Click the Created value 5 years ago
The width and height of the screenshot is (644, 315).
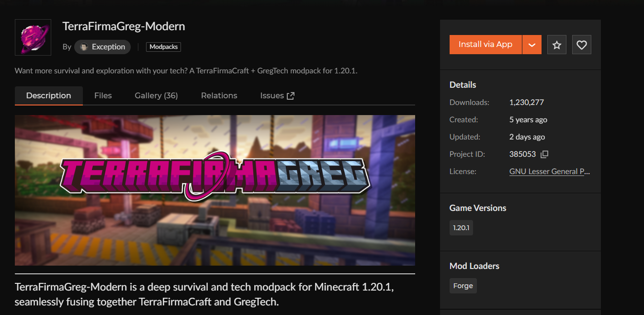pyautogui.click(x=528, y=119)
